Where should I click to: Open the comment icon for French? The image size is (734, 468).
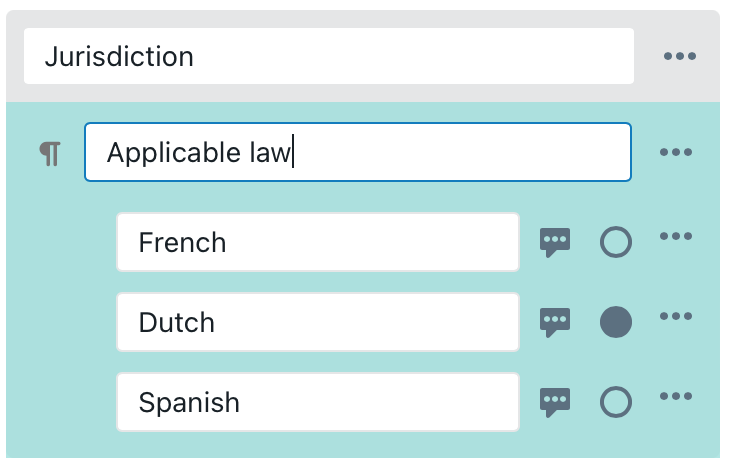(555, 242)
